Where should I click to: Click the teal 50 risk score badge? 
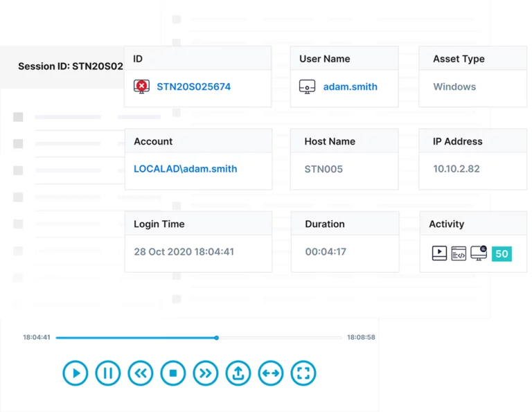click(502, 253)
